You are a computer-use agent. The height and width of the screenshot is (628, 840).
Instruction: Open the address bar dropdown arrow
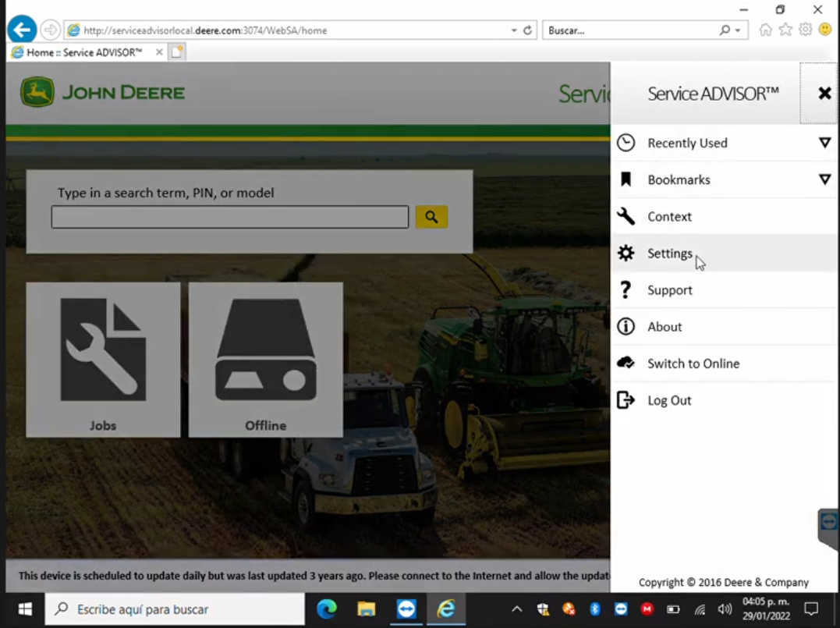[x=513, y=30]
